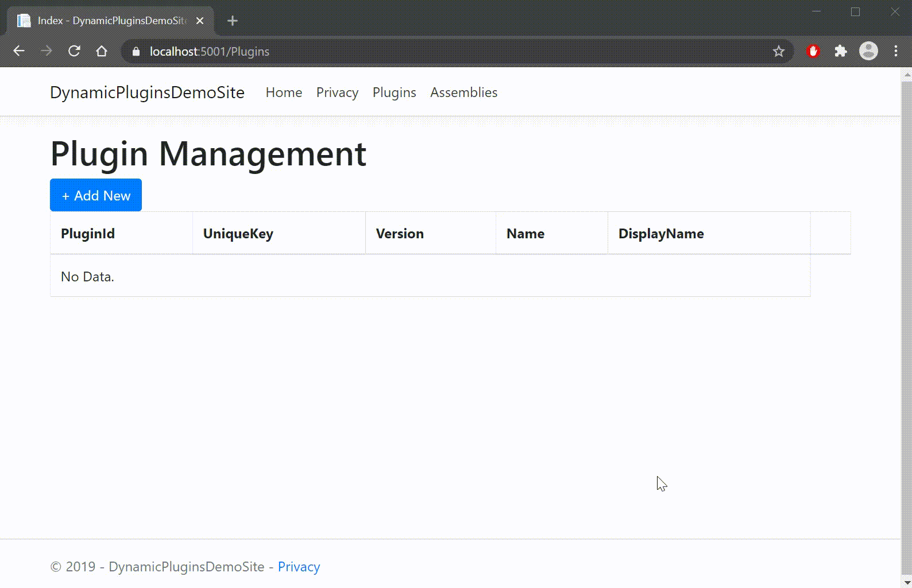912x588 pixels.
Task: Click the browser back arrow
Action: tap(19, 51)
